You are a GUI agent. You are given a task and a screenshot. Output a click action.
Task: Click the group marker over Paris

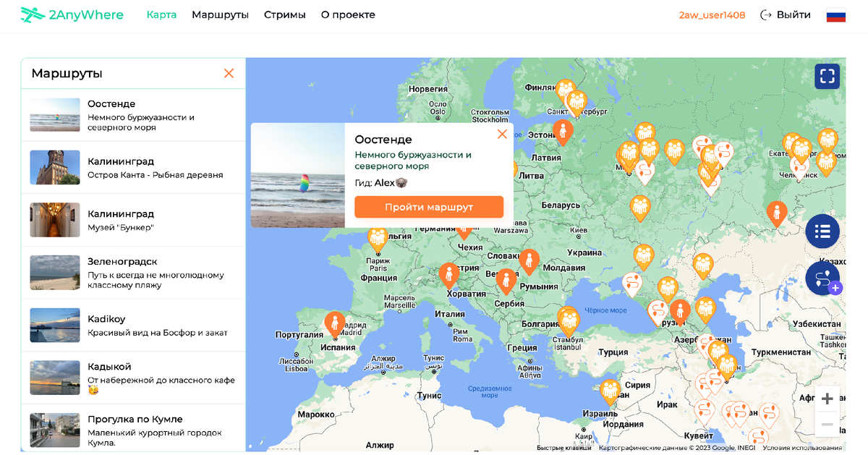(x=378, y=238)
